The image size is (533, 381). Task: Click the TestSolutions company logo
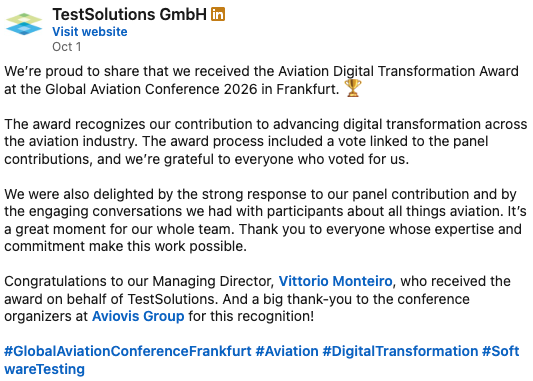coord(24,24)
